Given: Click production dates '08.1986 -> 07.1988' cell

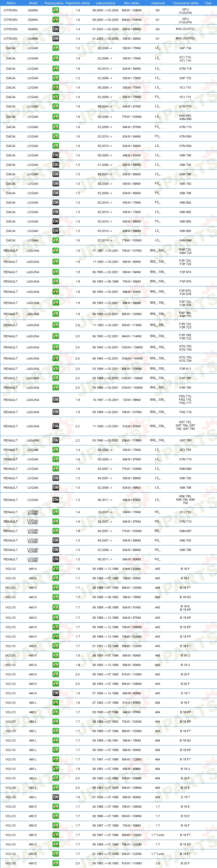Looking at the screenshot, I should [x=105, y=816].
